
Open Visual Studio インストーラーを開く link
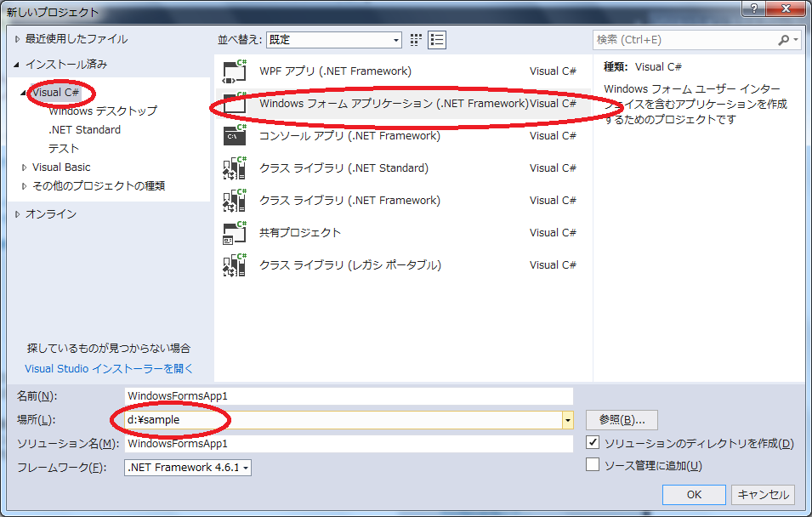(109, 369)
